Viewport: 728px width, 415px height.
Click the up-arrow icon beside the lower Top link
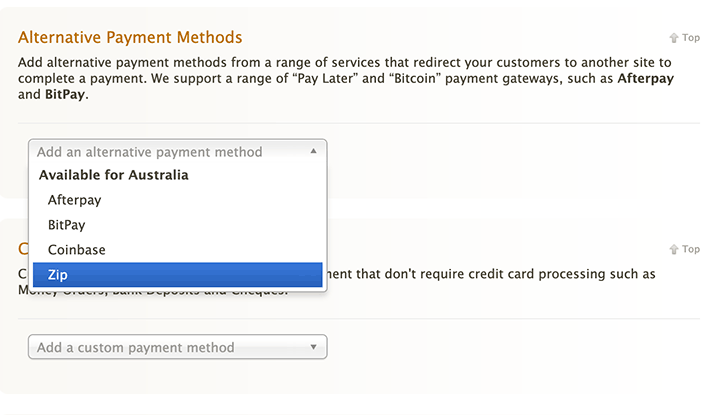point(674,250)
